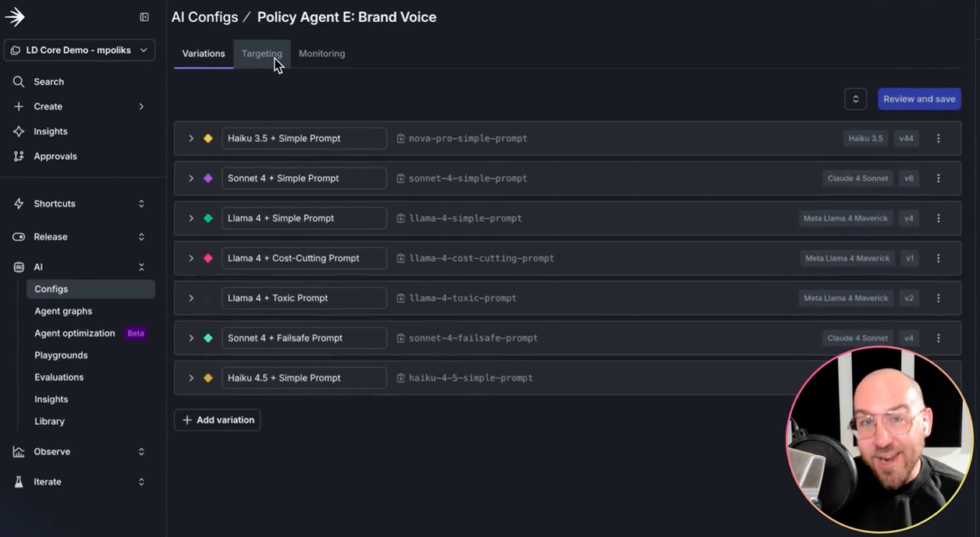980x537 pixels.
Task: Click the Insights sparkle icon at the top of the sidebar
Action: pyautogui.click(x=18, y=131)
